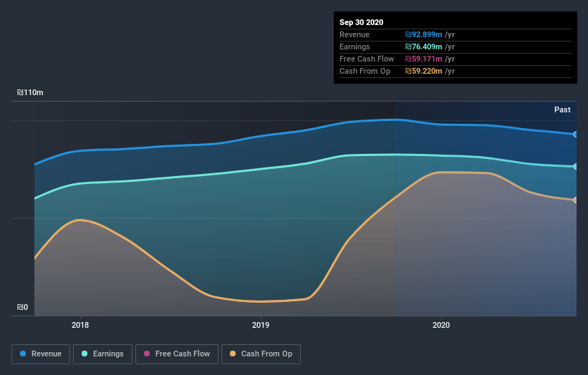Select the ₪59.220m cash from op value
The height and width of the screenshot is (375, 588).
tap(423, 71)
